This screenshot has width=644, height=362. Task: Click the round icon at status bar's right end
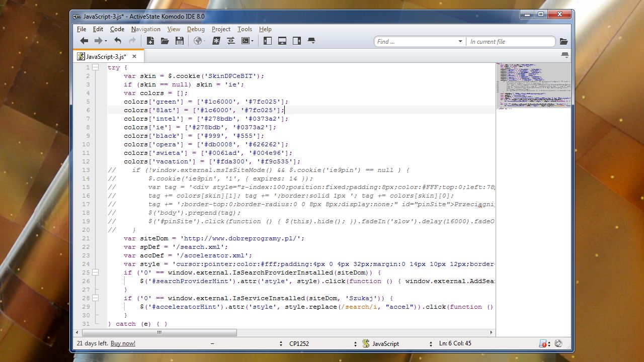[558, 343]
